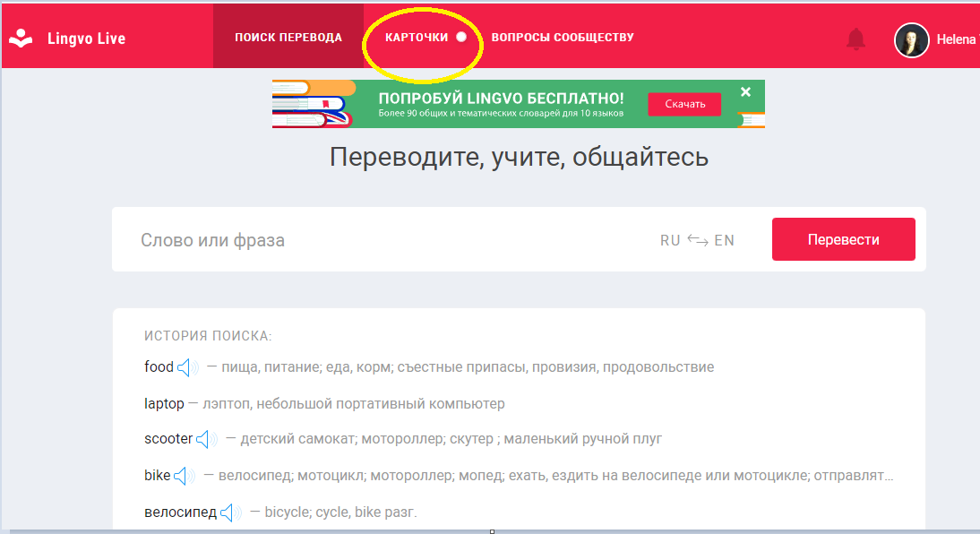Click translation text bicycle; cycle, bike разг.
The image size is (980, 534).
pos(340,512)
